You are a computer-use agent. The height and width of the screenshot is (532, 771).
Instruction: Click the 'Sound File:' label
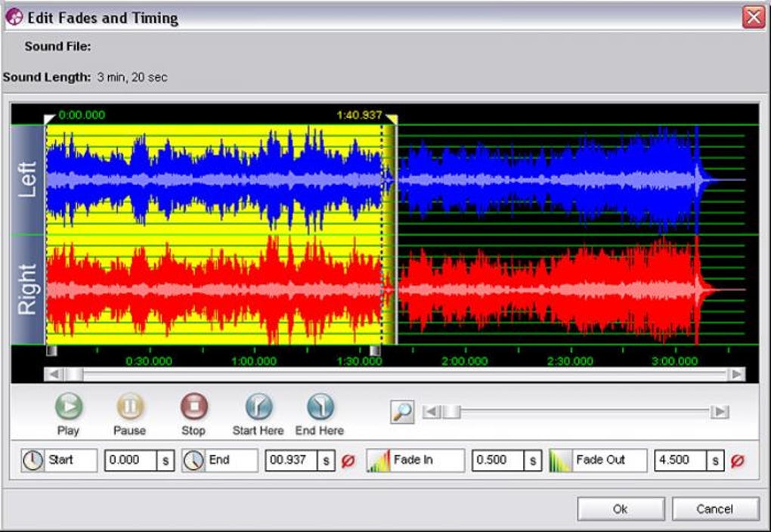coord(57,46)
